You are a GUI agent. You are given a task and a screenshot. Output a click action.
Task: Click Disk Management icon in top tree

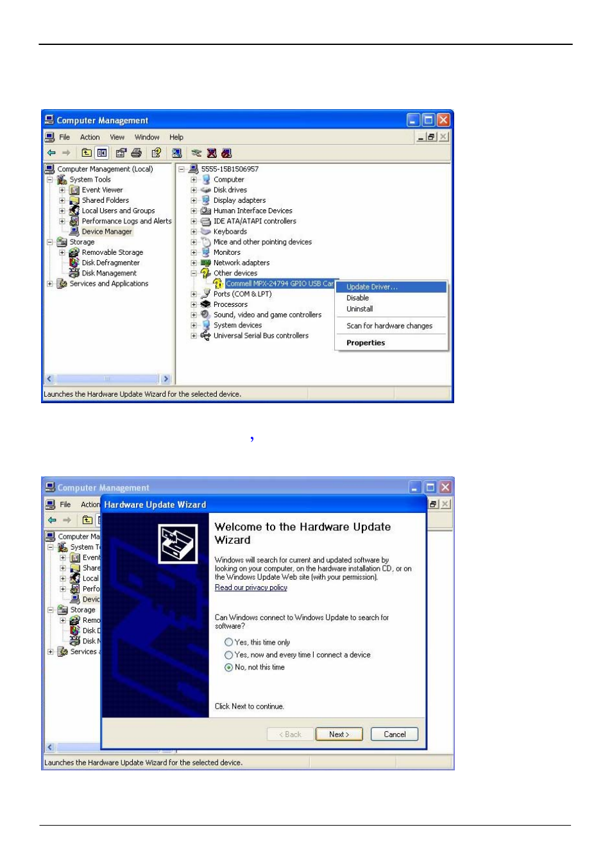(74, 273)
